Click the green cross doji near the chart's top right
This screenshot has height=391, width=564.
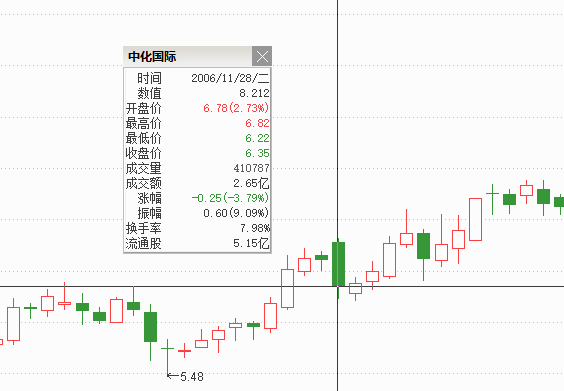tap(492, 199)
